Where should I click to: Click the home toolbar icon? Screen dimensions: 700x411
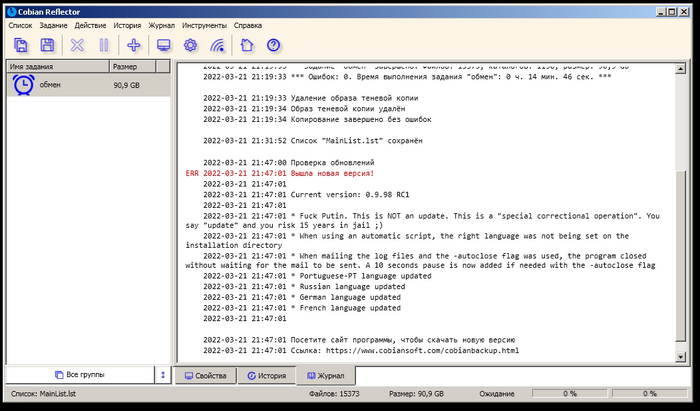tap(247, 44)
